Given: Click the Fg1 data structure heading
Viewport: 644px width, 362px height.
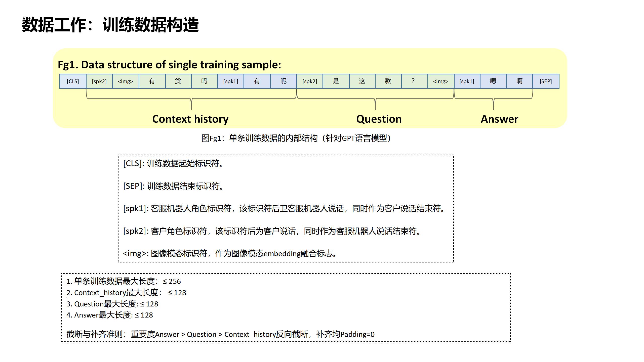Looking at the screenshot, I should tap(169, 65).
